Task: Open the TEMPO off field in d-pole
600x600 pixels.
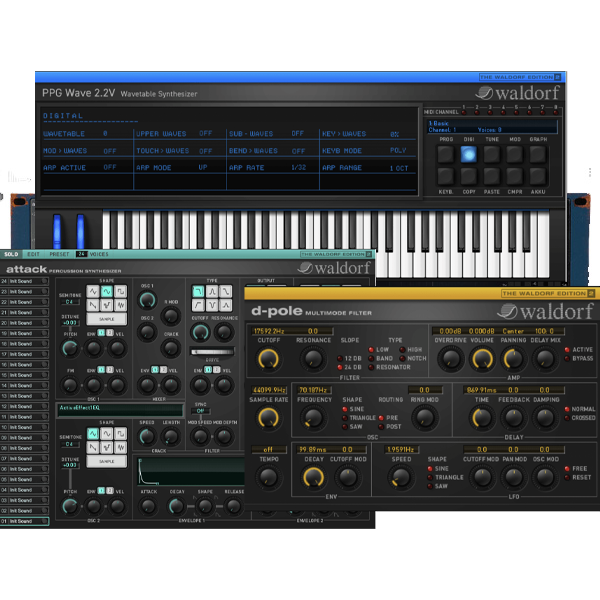Action: tap(268, 449)
